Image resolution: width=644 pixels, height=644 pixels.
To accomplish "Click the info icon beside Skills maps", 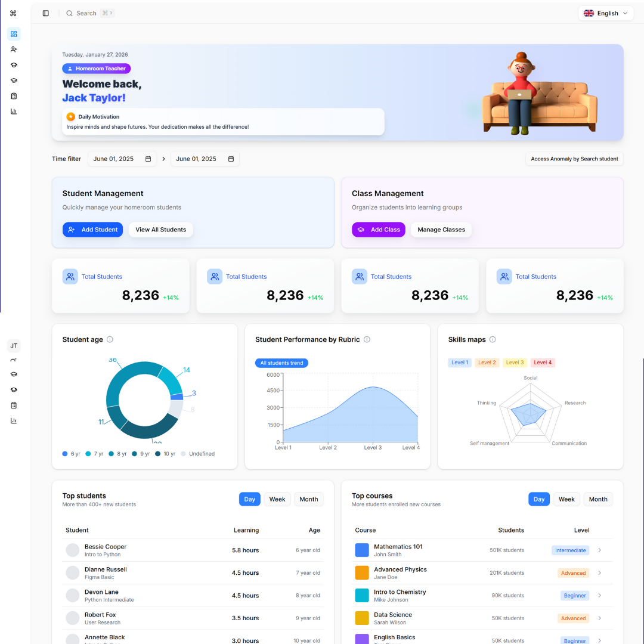I will pyautogui.click(x=493, y=339).
